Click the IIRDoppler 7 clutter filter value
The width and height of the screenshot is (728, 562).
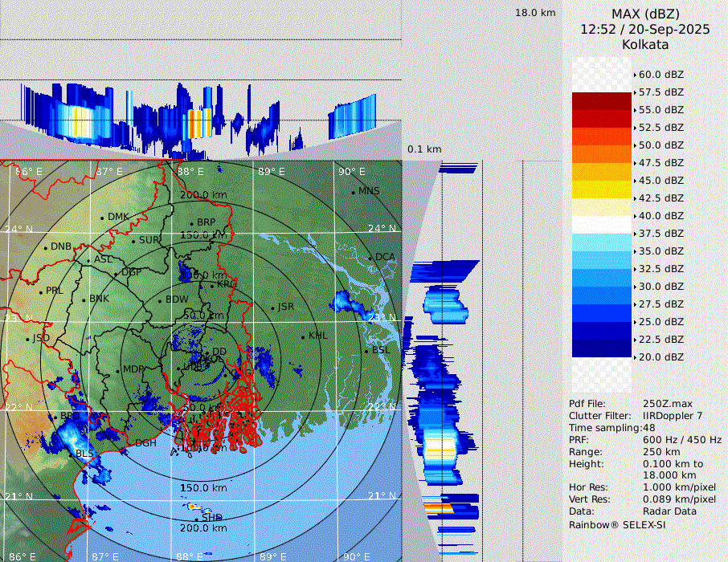[673, 416]
